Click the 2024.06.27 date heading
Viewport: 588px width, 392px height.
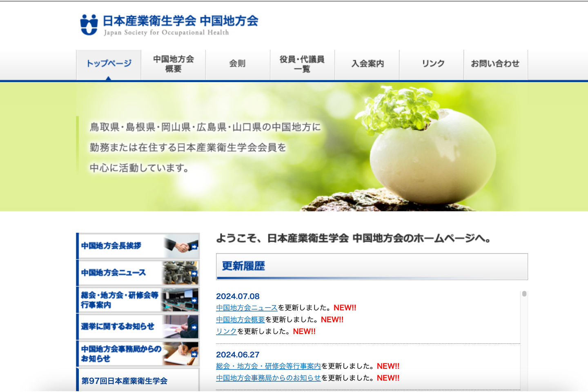pyautogui.click(x=238, y=355)
